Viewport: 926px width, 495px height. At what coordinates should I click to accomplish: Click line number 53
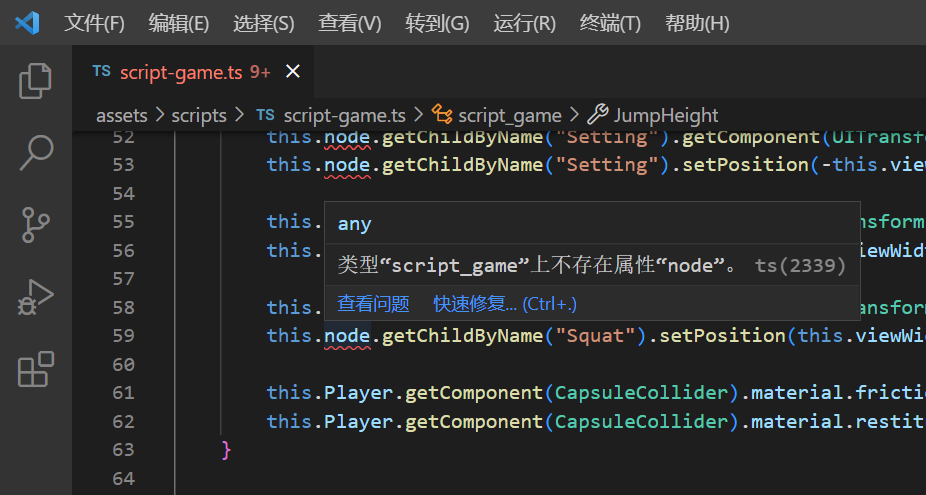pyautogui.click(x=123, y=164)
